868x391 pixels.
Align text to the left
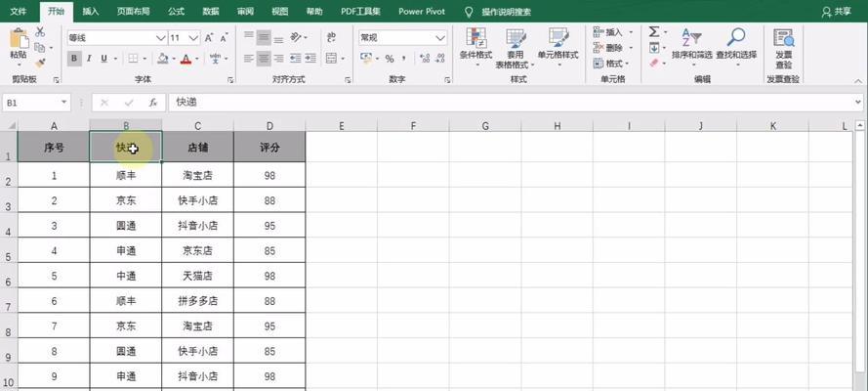[x=249, y=58]
